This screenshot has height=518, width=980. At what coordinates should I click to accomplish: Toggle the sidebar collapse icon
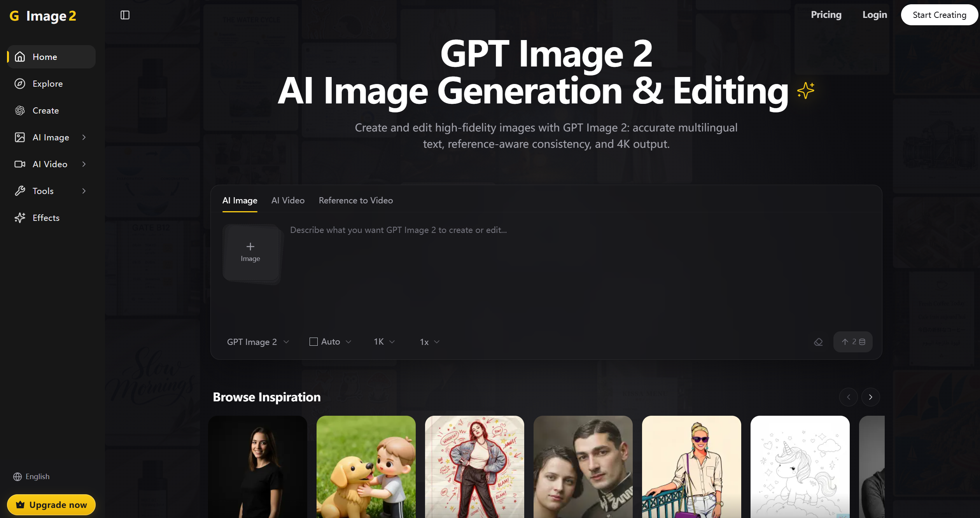[125, 15]
